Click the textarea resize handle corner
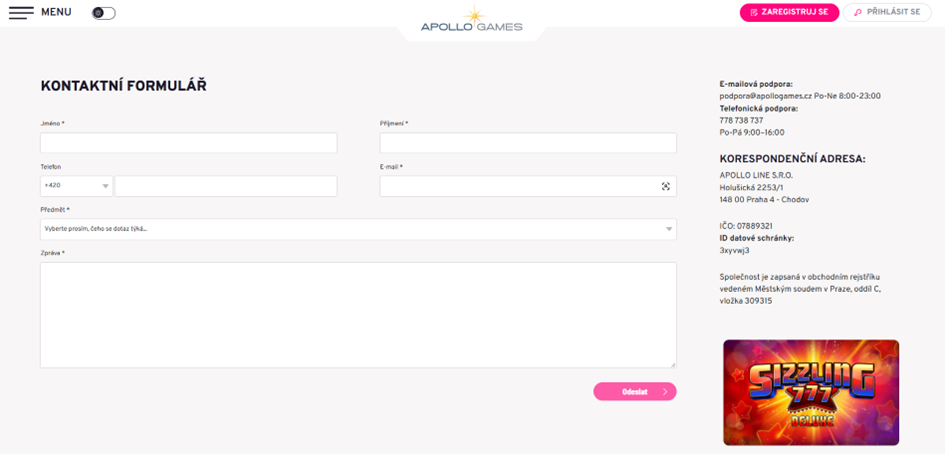Screen dimensions: 945x454 click(673, 364)
